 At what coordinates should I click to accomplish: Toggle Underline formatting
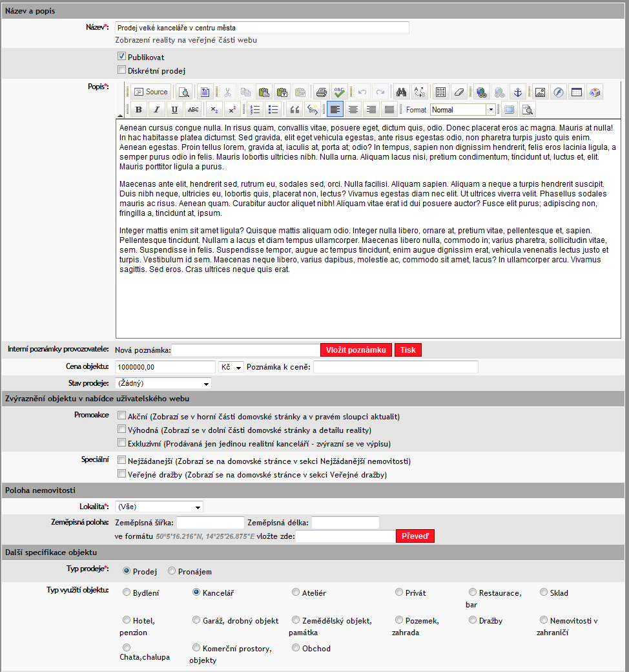[174, 110]
